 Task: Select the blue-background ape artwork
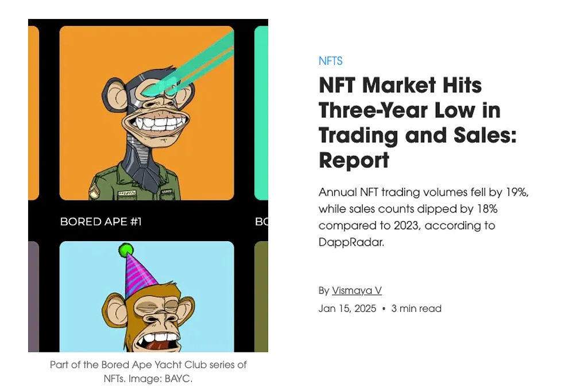[146, 296]
